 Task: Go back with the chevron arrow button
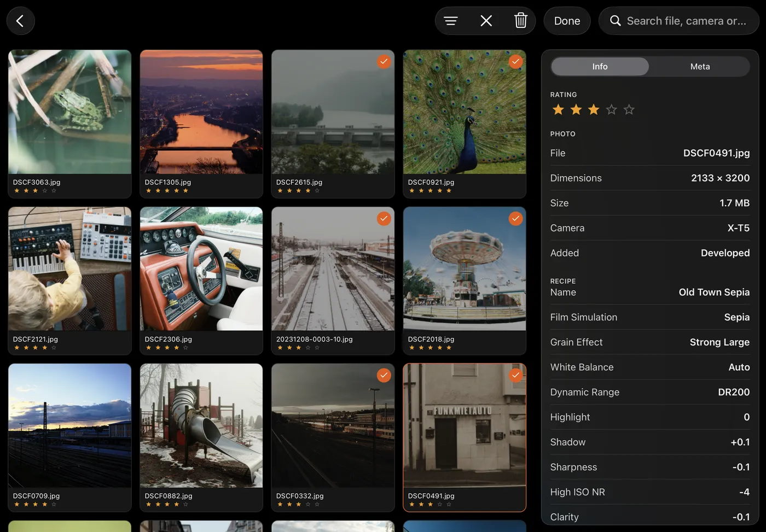[20, 21]
